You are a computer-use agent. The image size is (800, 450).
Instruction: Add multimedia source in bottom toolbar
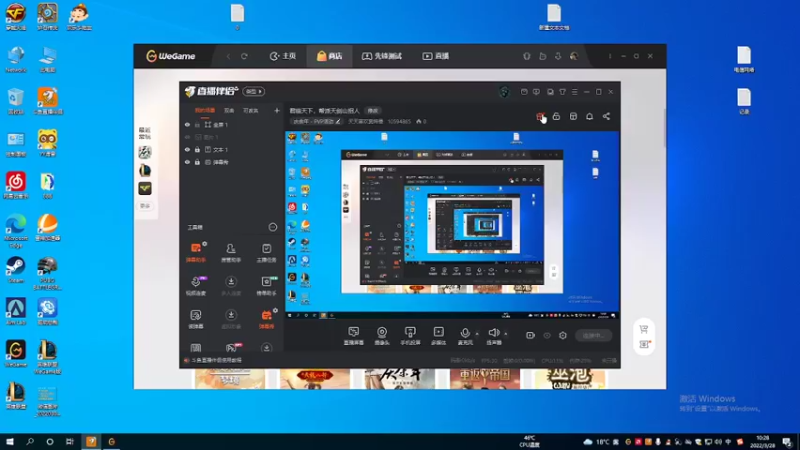tap(438, 336)
